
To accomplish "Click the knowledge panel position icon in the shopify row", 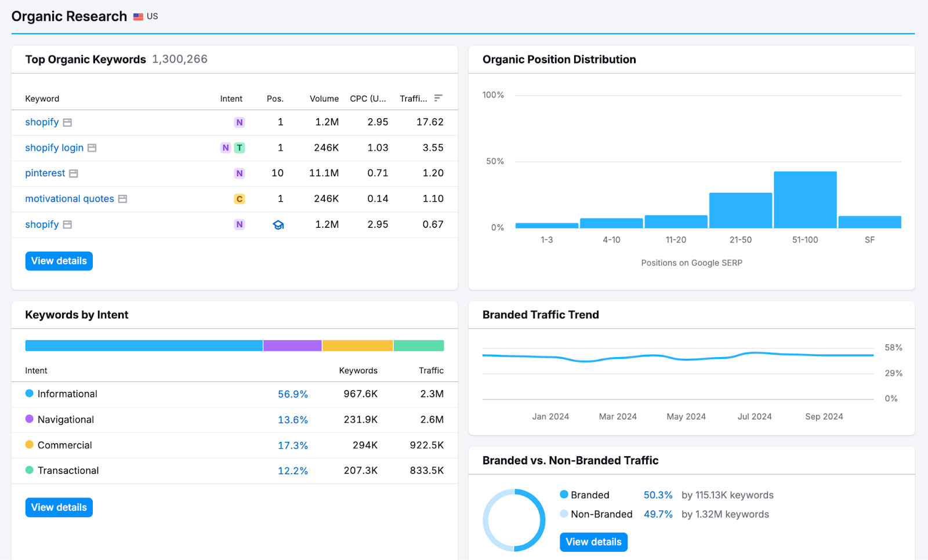I will coord(278,225).
